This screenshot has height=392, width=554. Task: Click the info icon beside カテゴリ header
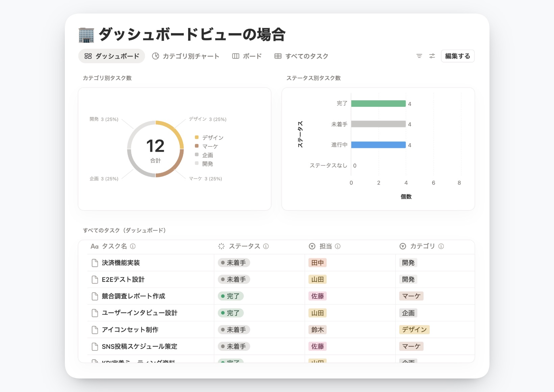(441, 246)
